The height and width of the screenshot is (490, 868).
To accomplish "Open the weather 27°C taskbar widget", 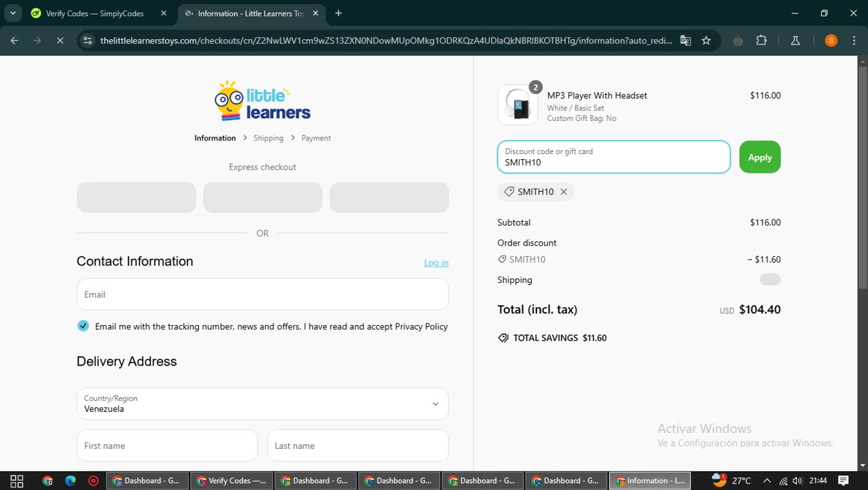I will [731, 481].
